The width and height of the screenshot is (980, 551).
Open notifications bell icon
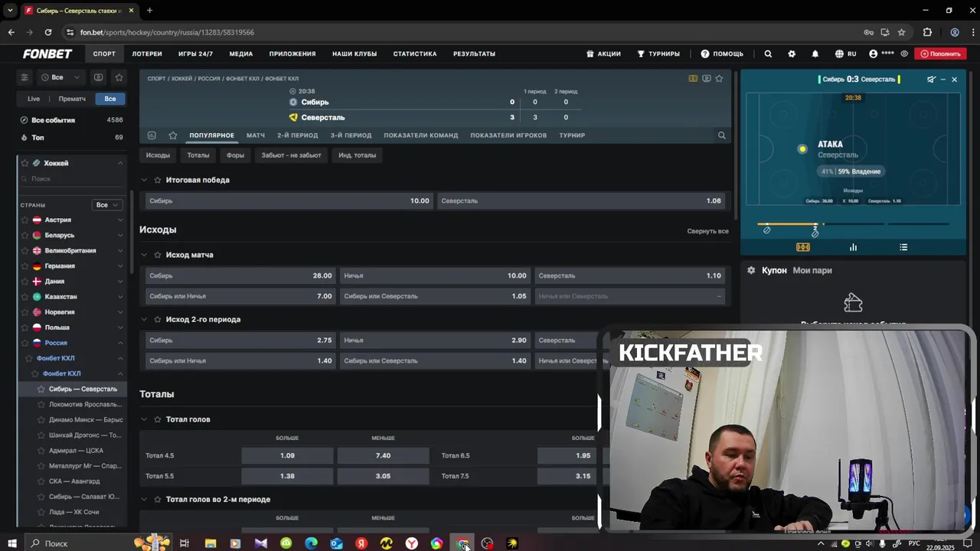tap(815, 54)
